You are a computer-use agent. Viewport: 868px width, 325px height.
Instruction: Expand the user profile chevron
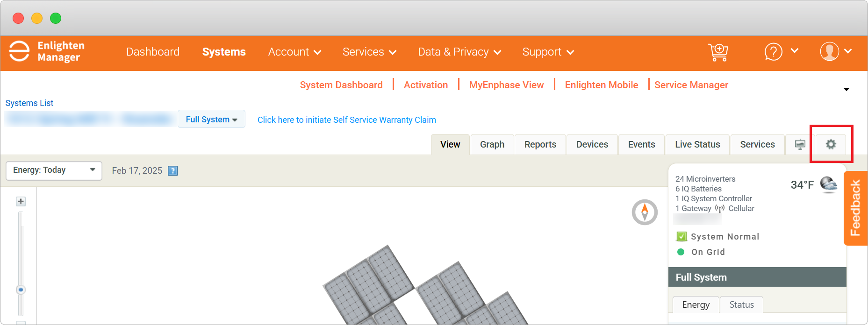click(x=848, y=50)
